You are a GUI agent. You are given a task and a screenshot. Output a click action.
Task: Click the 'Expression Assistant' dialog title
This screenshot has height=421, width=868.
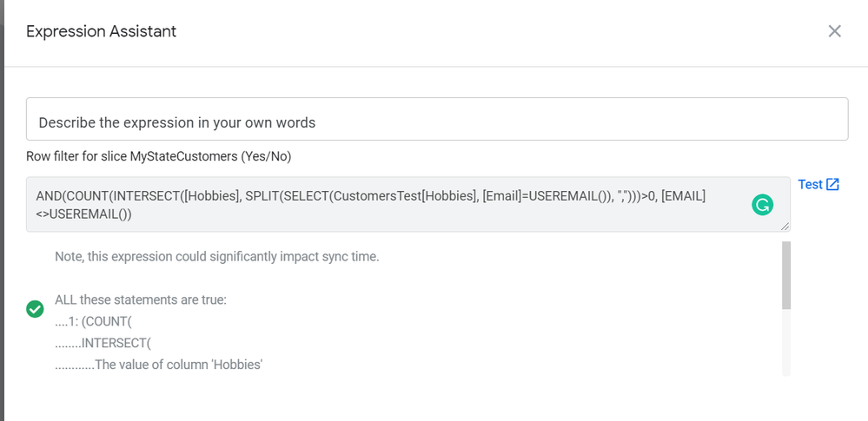pos(102,31)
